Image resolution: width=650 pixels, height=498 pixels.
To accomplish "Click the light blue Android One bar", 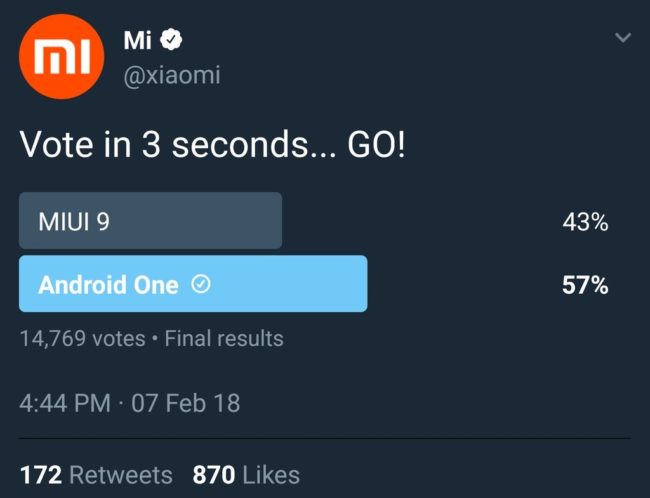I will (x=193, y=284).
